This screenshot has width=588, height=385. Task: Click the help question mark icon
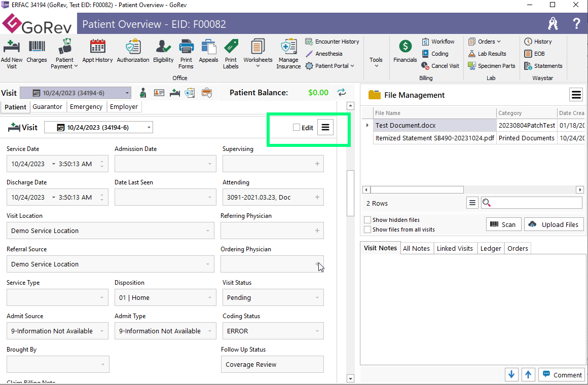point(576,24)
